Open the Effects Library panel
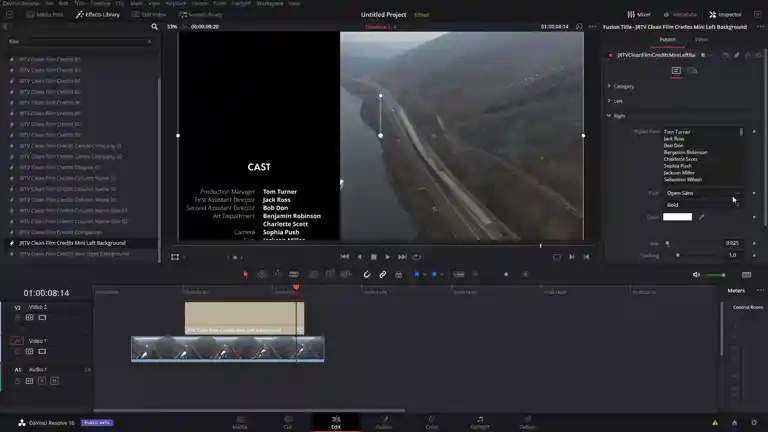The image size is (768, 432). coord(98,15)
